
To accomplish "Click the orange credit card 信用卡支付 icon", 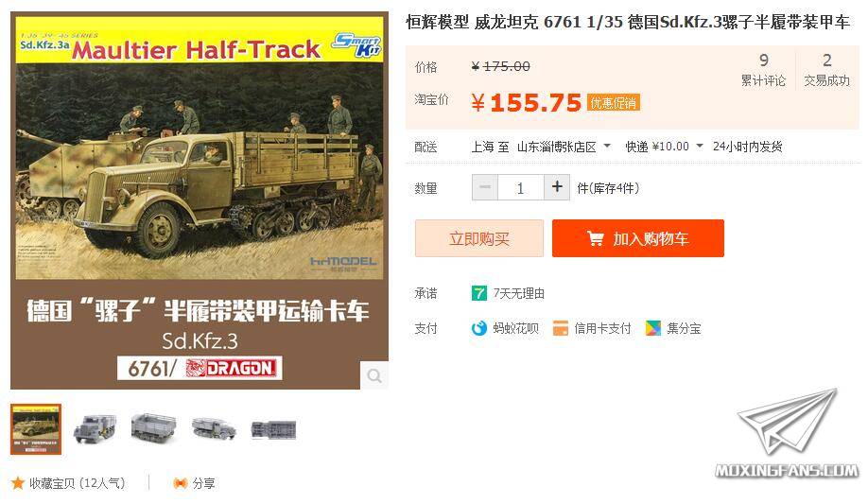I will pyautogui.click(x=560, y=328).
